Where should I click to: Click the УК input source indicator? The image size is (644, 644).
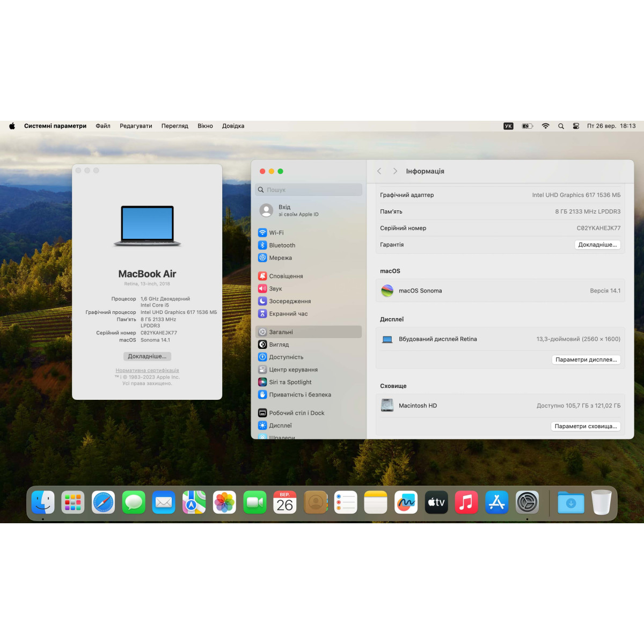point(508,126)
